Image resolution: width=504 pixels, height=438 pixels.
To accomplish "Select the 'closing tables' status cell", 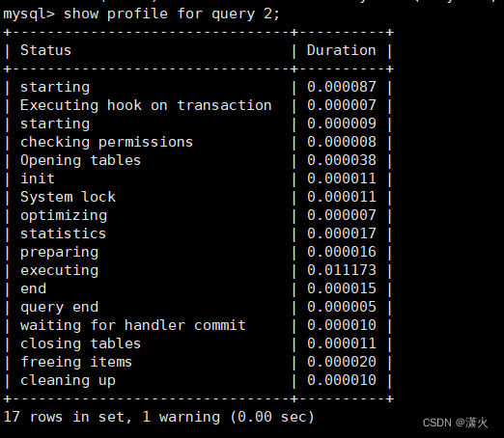I will click(x=80, y=343).
